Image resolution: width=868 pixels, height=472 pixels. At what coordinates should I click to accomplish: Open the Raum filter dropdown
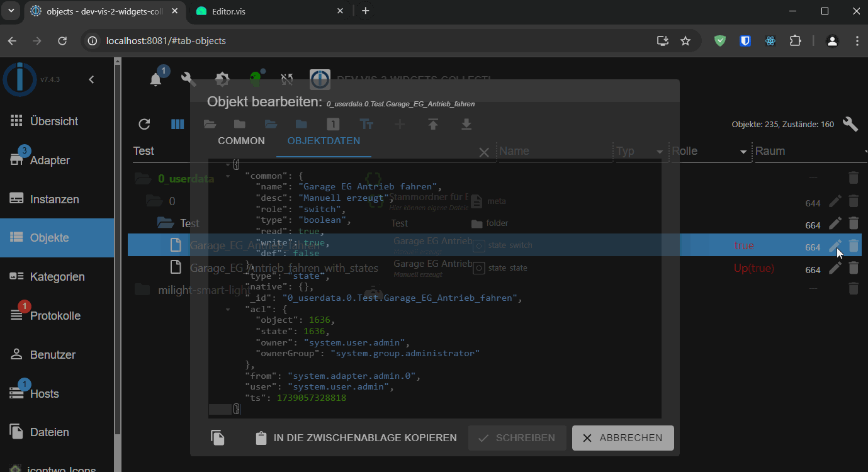pyautogui.click(x=865, y=152)
